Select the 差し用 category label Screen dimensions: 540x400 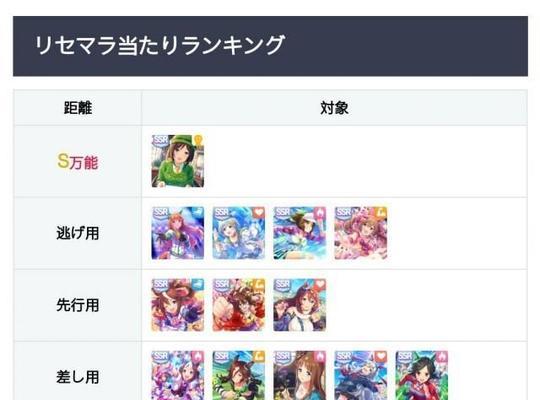(78, 377)
